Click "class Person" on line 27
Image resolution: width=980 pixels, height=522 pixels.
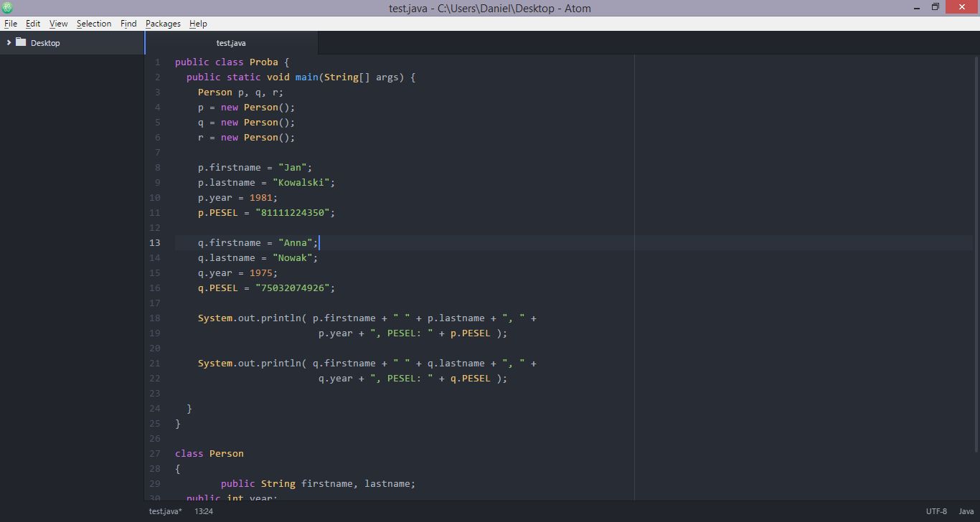[209, 454]
